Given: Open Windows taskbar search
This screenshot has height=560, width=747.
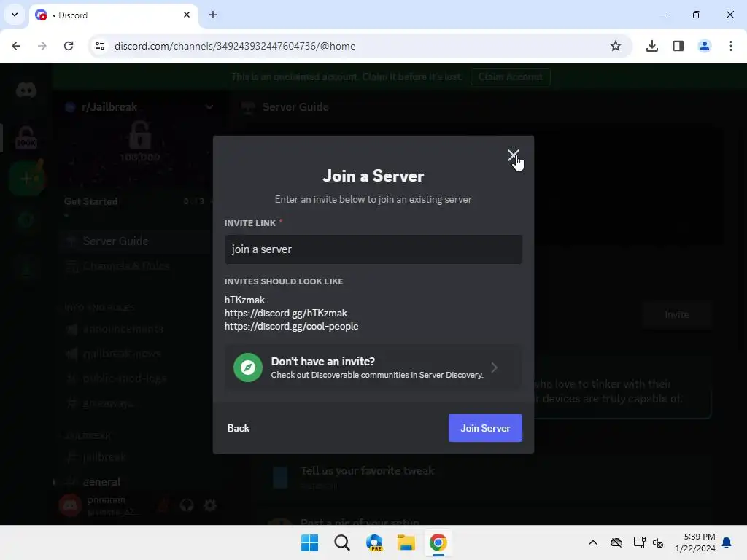Looking at the screenshot, I should point(342,542).
